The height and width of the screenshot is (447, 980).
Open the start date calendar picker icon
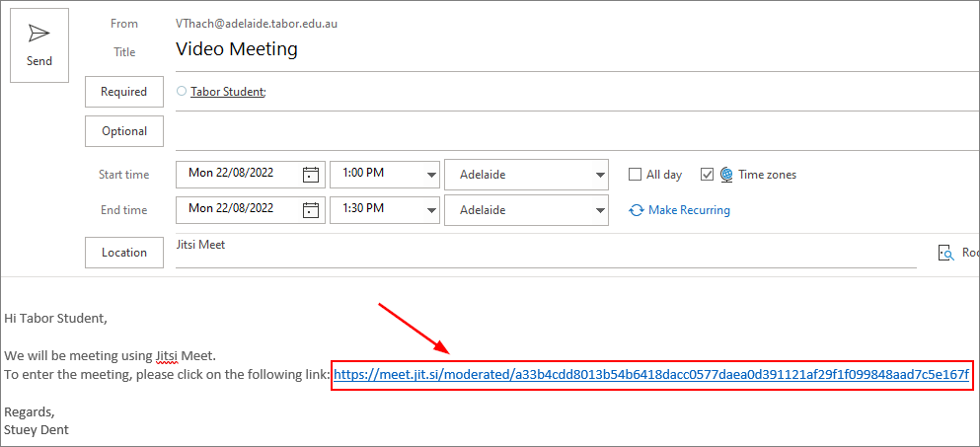tap(311, 175)
